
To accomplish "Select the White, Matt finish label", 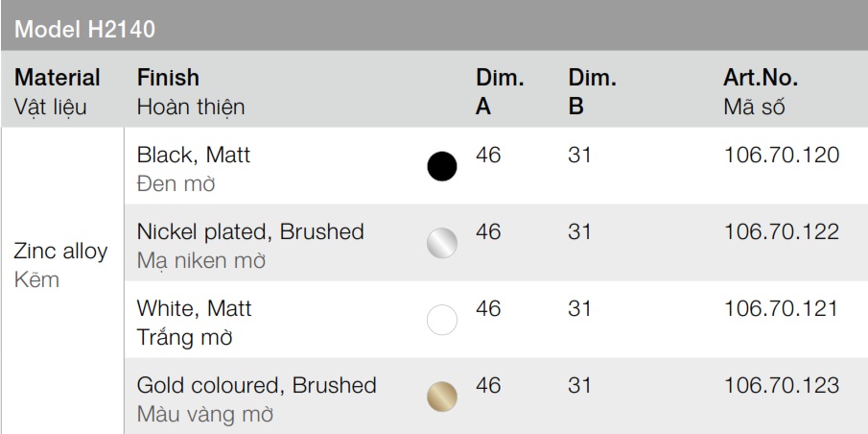I will pos(195,308).
